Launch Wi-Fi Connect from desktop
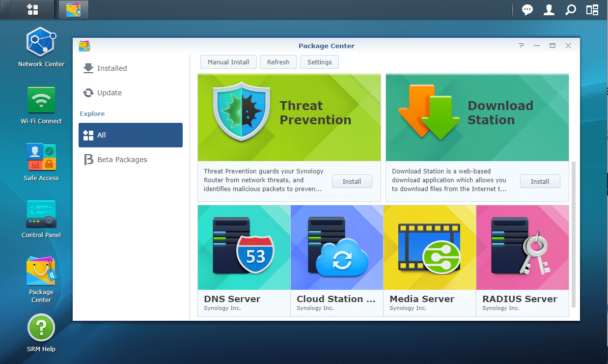Image resolution: width=608 pixels, height=364 pixels. point(41,100)
